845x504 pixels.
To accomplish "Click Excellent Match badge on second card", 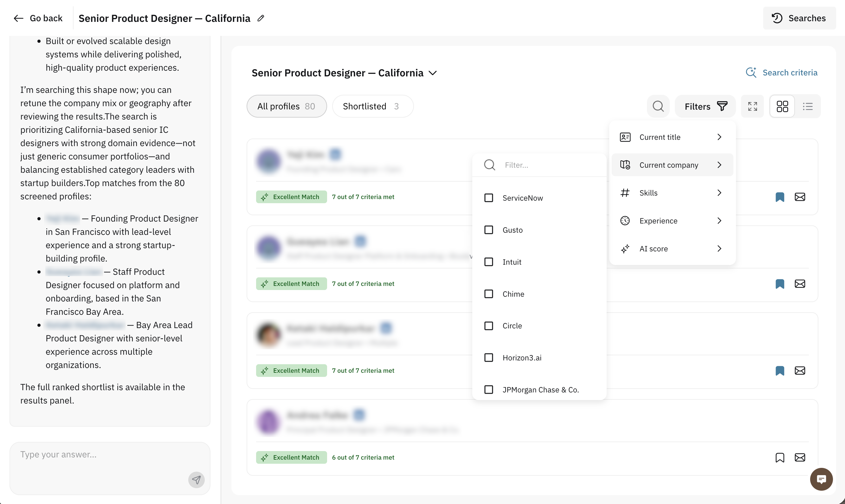I will (291, 284).
